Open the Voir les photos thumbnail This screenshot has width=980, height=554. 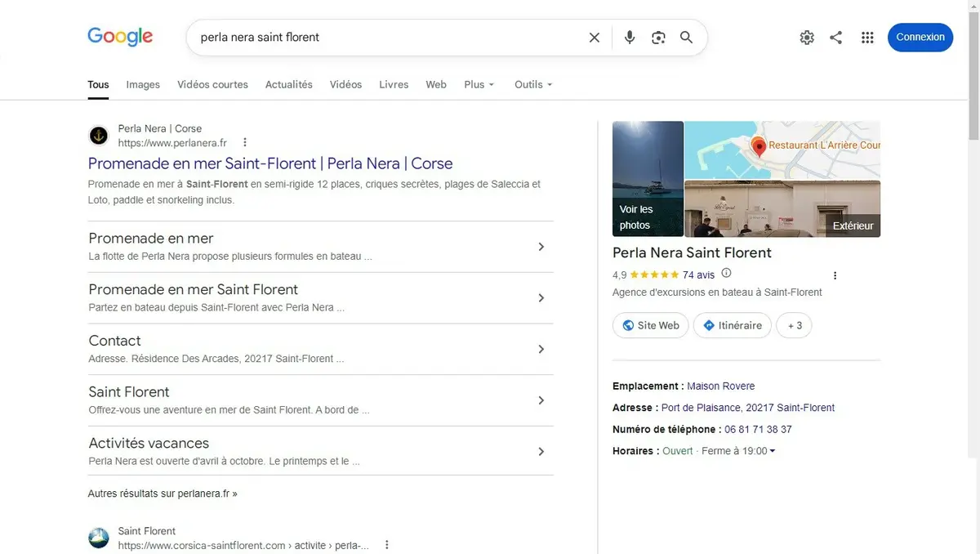coord(648,179)
